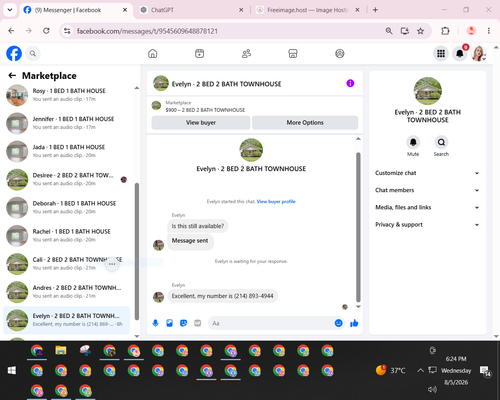
Task: Click the chat list vertical scrollbar
Action: click(x=137, y=252)
